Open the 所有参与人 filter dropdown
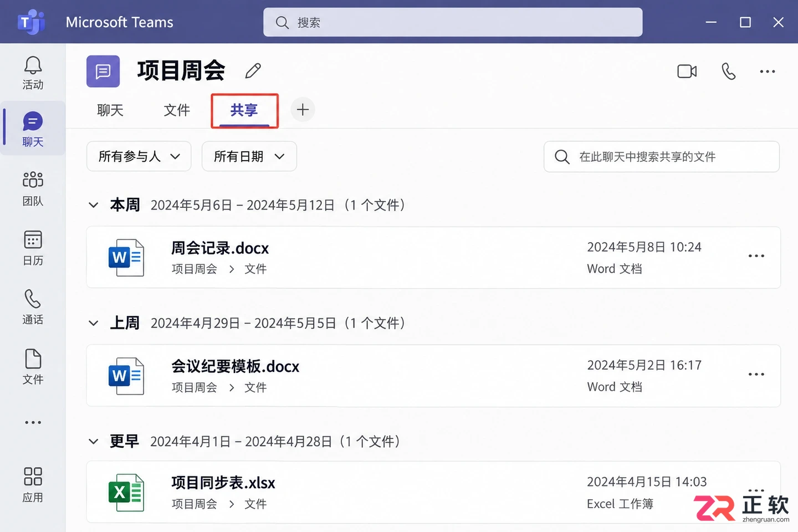This screenshot has width=798, height=532. click(x=139, y=156)
